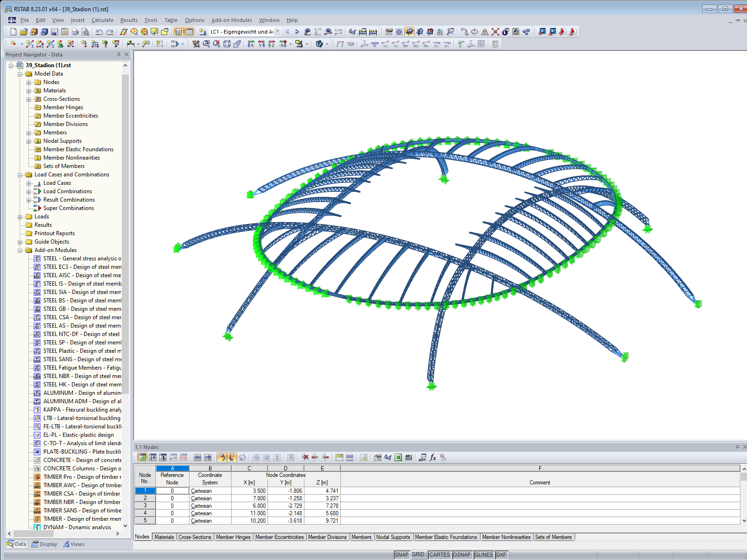Select Member Hinges in the navigator
Screen dimensions: 747x560
pos(63,107)
